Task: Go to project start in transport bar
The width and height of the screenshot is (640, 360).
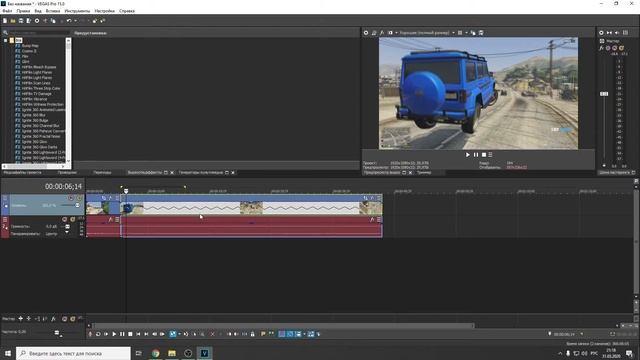Action: (138, 334)
